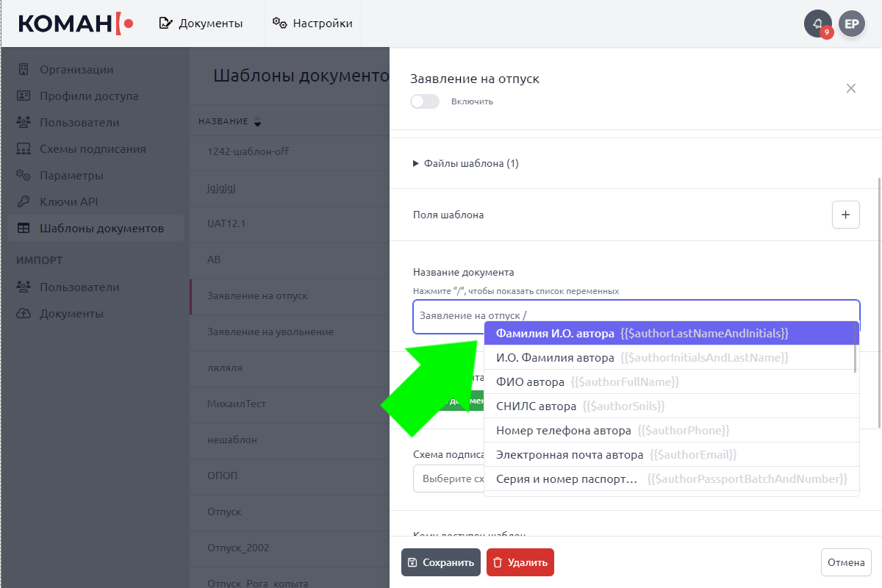Open notifications bell with 9 badge
The image size is (882, 588).
pos(818,24)
